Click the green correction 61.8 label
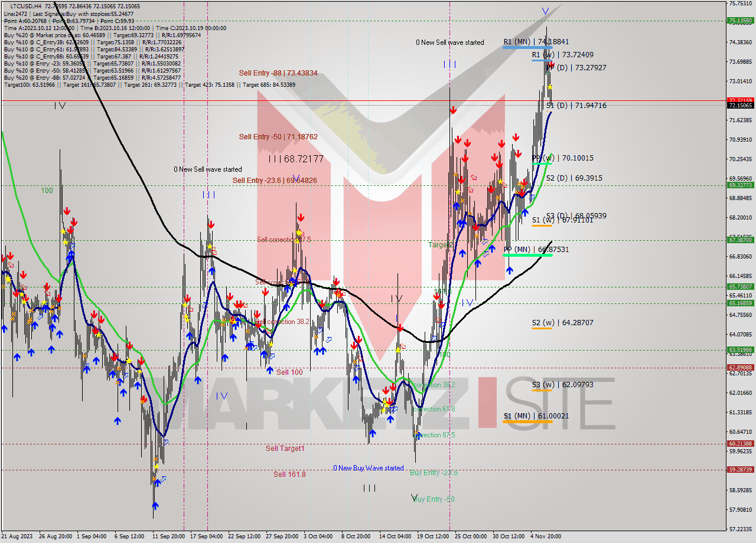 coord(434,409)
